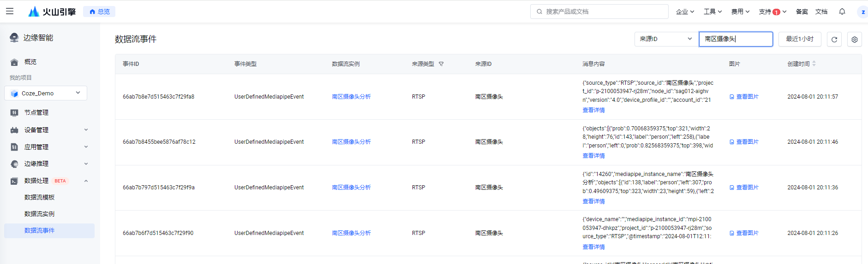The height and width of the screenshot is (264, 868).
Task: Select the 最近1小时 time range button
Action: click(x=800, y=39)
